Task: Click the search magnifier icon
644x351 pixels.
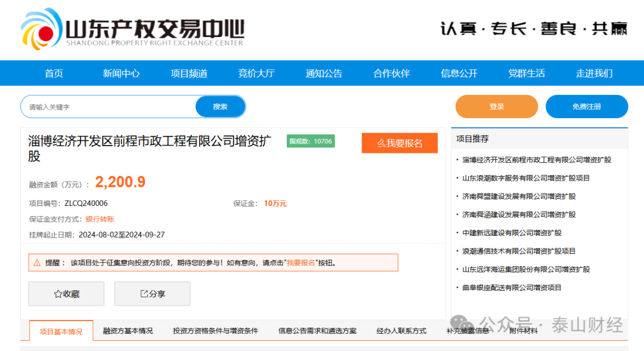Action: pyautogui.click(x=220, y=106)
